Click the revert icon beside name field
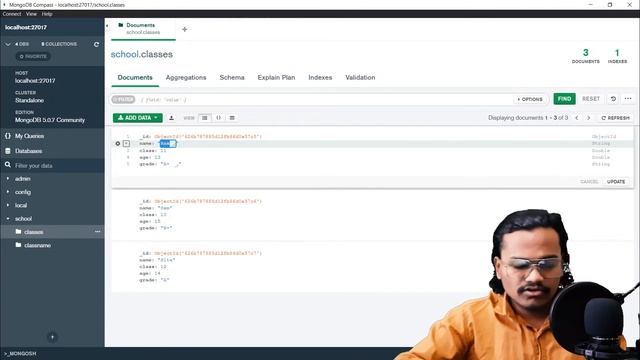This screenshot has width=640, height=360. [118, 144]
